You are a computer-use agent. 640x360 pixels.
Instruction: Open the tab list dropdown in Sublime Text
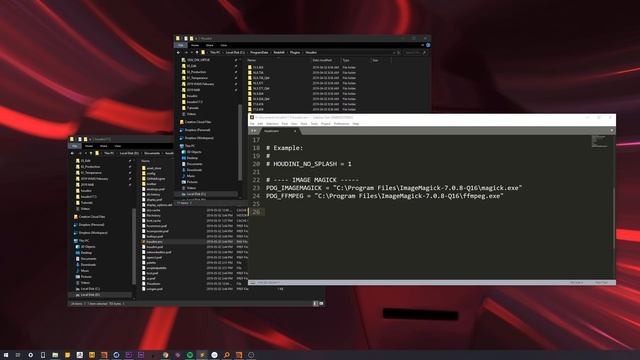point(611,131)
